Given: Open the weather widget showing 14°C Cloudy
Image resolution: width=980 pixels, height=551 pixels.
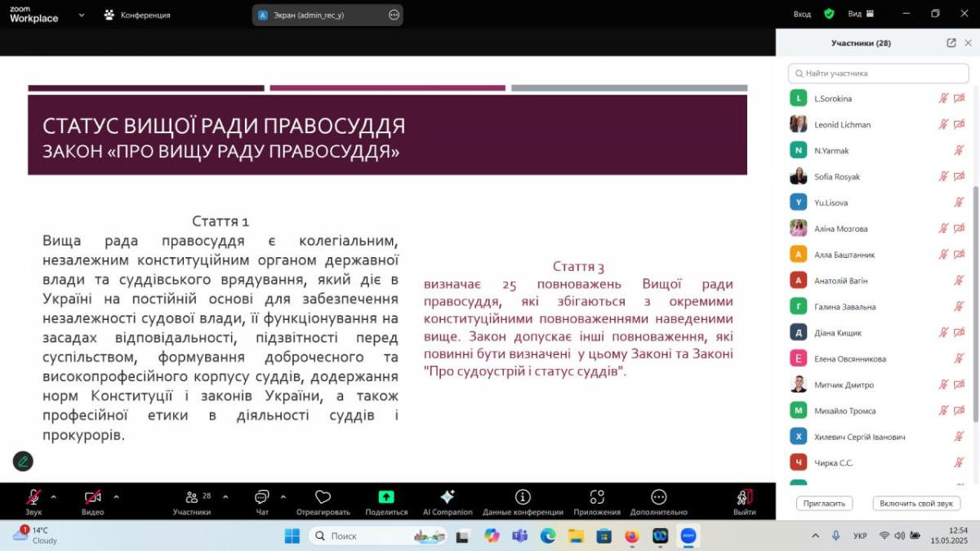Looking at the screenshot, I should (35, 535).
